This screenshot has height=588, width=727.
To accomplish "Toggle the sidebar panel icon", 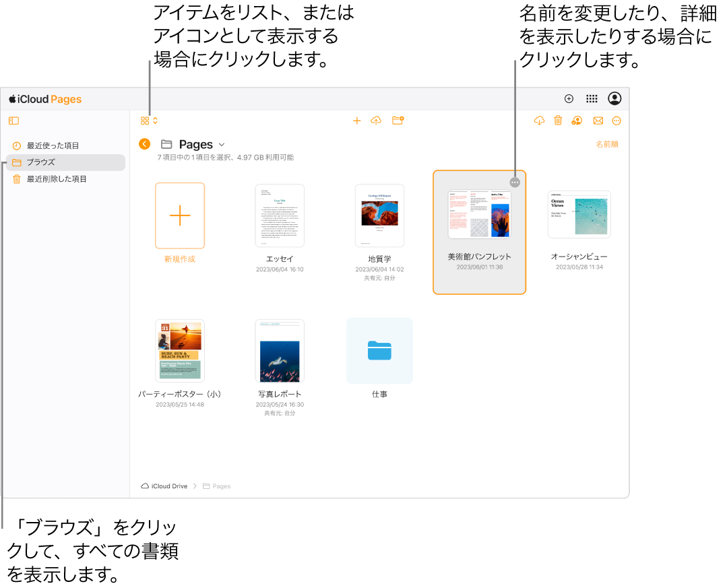I will (14, 121).
